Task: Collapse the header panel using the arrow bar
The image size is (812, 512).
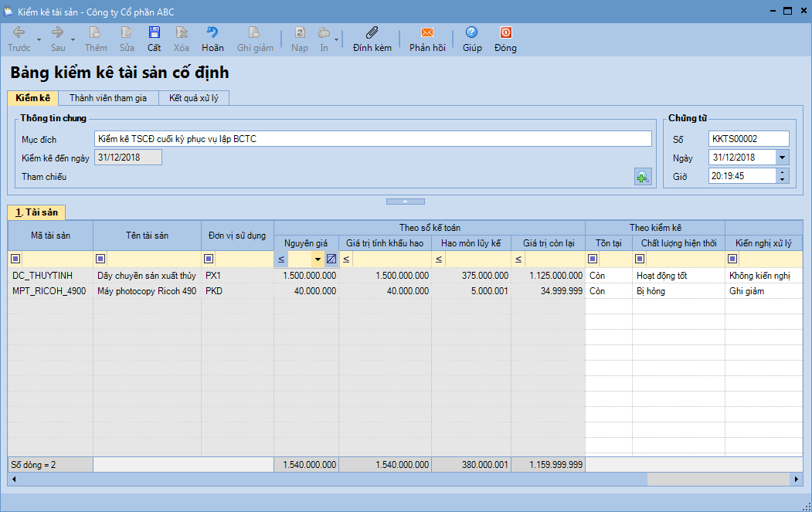Action: coord(406,201)
